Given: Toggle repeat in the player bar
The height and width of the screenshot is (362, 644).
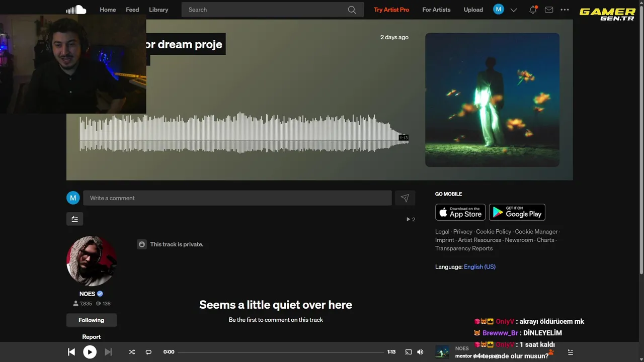Looking at the screenshot, I should pyautogui.click(x=148, y=352).
